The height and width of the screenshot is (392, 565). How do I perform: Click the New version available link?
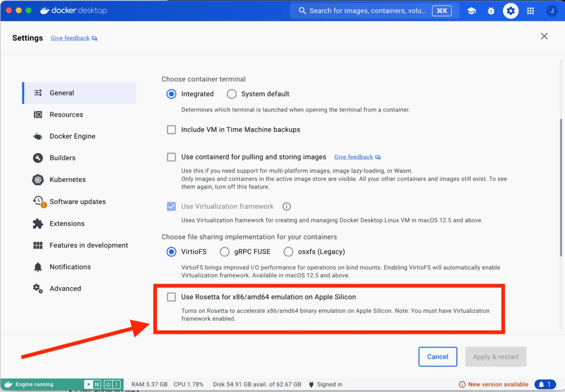click(498, 384)
